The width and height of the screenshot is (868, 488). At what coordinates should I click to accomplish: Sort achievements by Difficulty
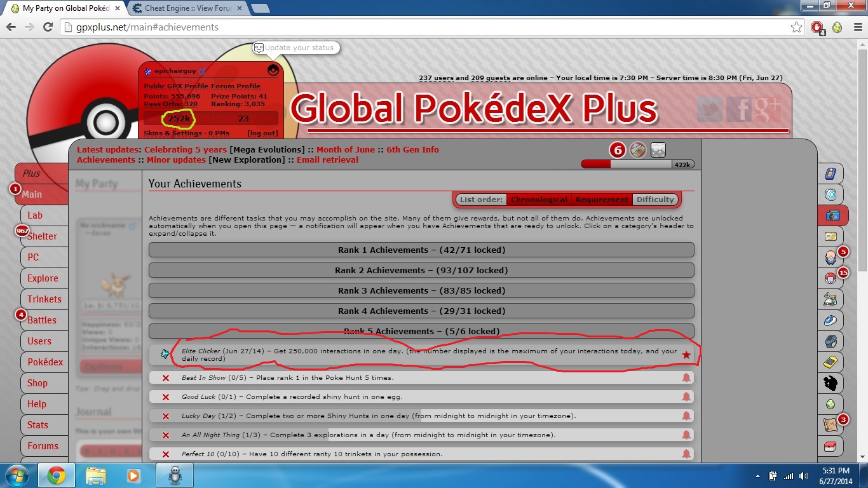pyautogui.click(x=655, y=200)
